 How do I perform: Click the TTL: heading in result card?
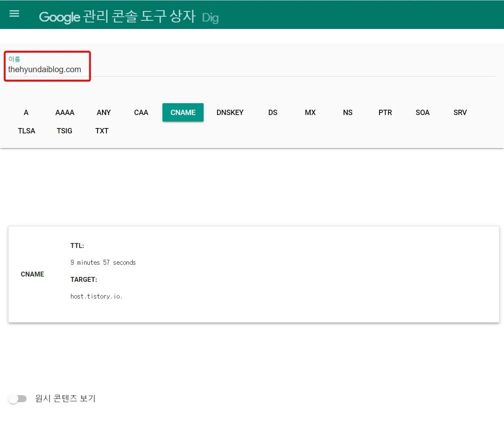coord(77,246)
